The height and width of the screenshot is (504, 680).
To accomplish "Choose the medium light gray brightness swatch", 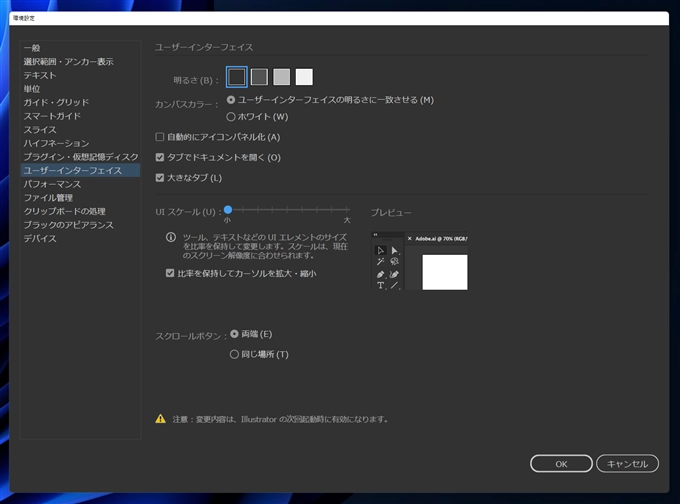I will [281, 77].
